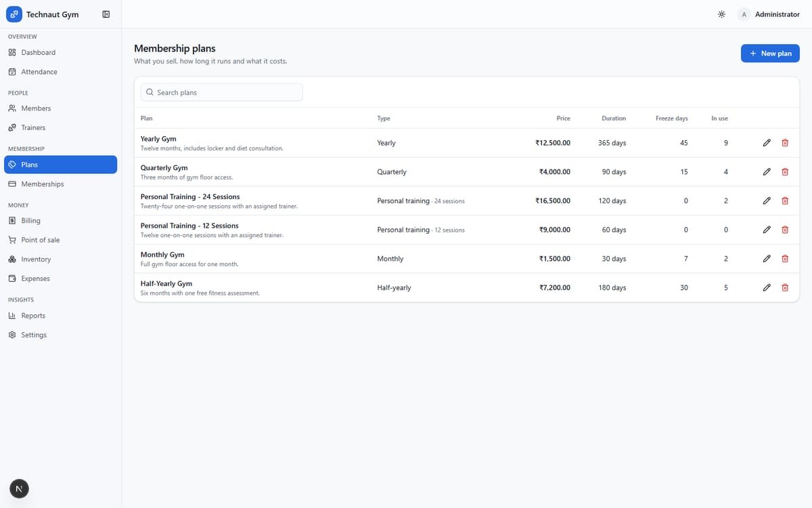This screenshot has width=812, height=508.
Task: Click the 365 days duration cell
Action: coord(612,143)
